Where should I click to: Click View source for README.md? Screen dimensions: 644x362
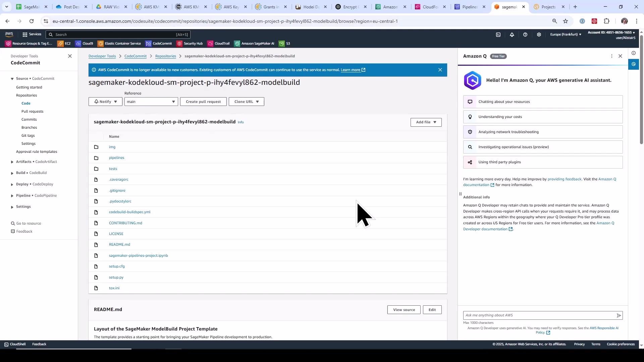[404, 310]
